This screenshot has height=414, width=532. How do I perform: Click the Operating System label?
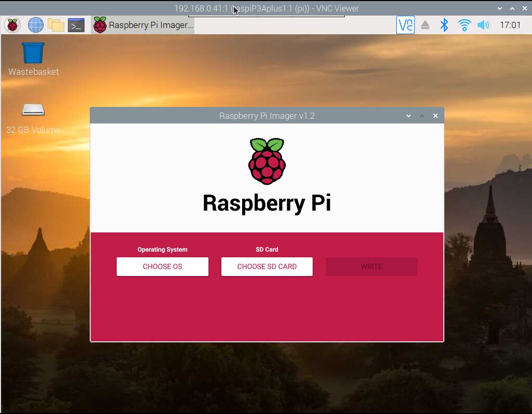click(x=162, y=250)
